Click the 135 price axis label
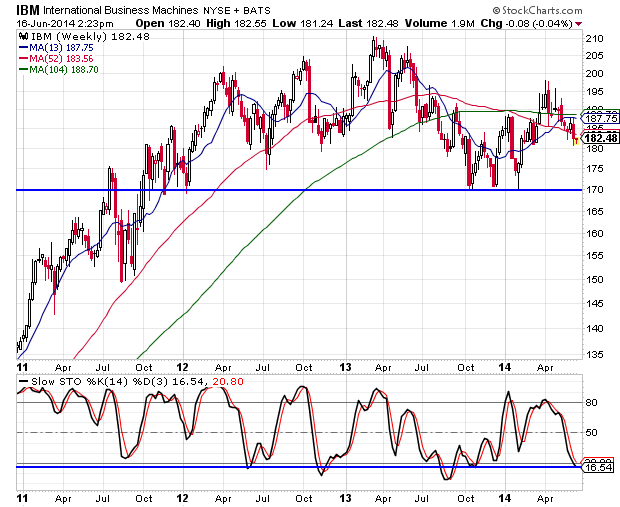620x507 pixels. [x=595, y=355]
